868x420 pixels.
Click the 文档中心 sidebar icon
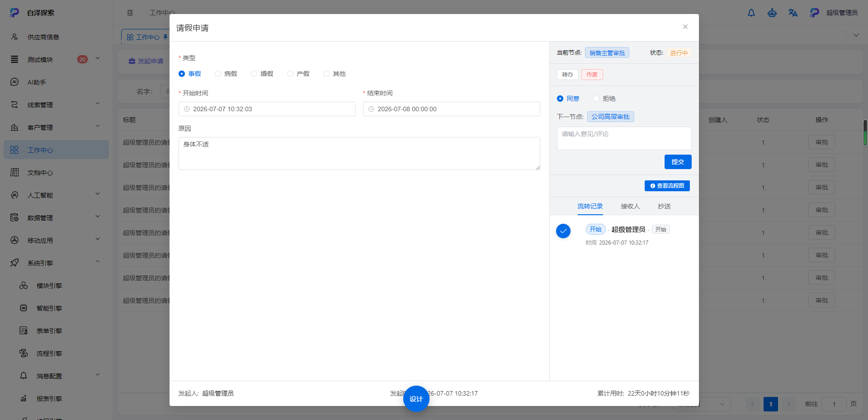click(x=14, y=172)
